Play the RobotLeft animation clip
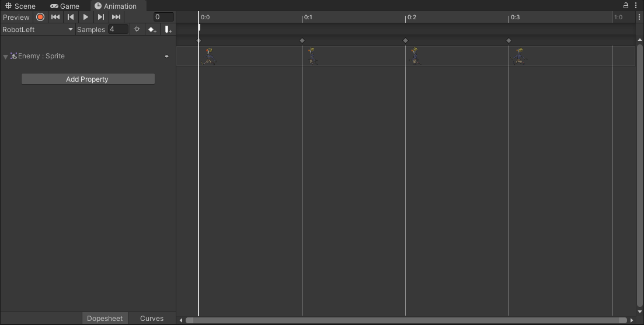This screenshot has width=644, height=325. click(x=86, y=17)
